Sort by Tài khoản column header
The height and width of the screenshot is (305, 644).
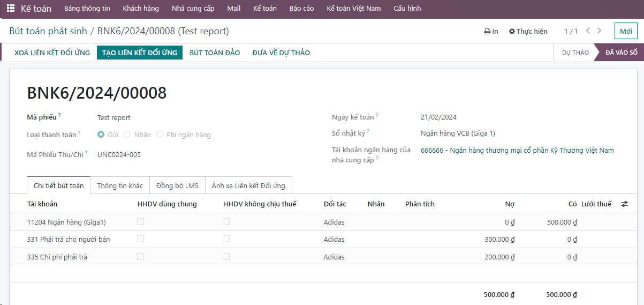tap(42, 204)
